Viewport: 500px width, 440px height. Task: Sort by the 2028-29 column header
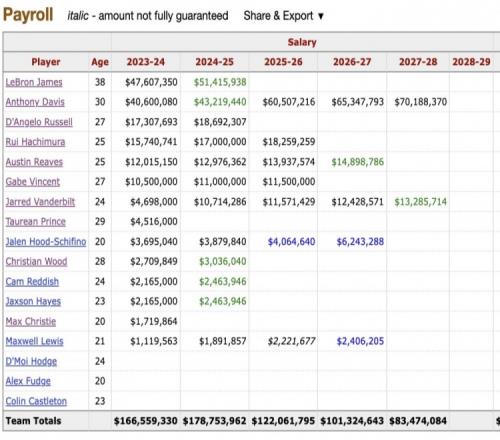point(471,62)
